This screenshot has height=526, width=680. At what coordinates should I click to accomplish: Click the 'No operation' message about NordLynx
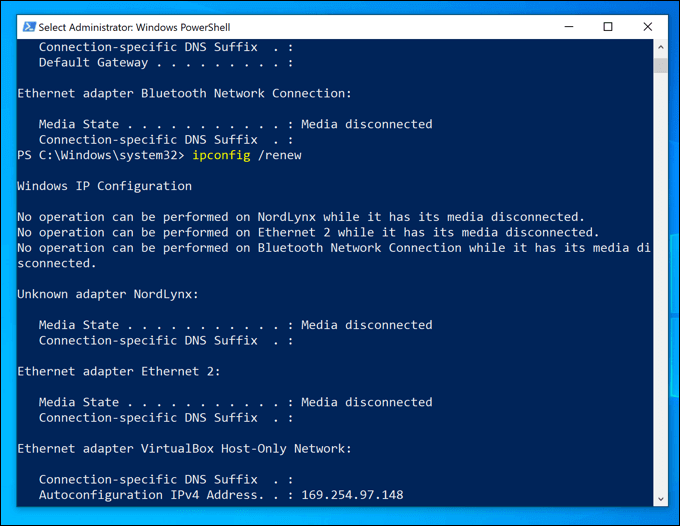300,217
